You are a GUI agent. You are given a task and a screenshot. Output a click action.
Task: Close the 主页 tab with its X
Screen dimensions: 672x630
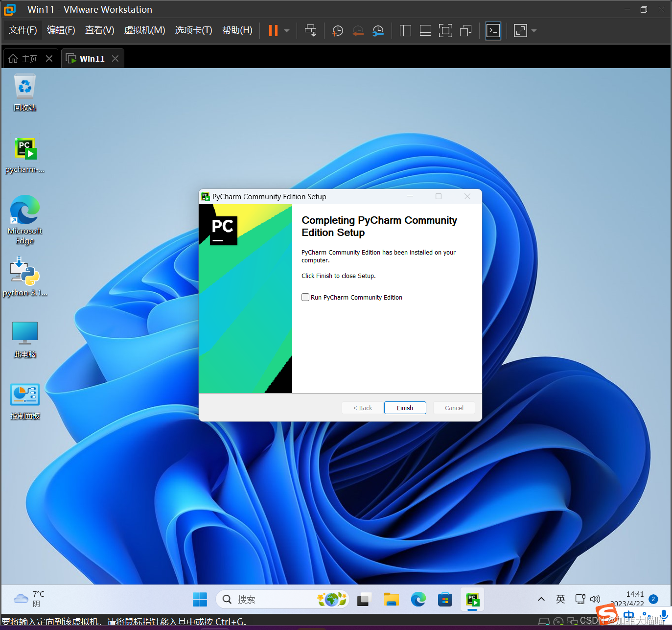[x=49, y=59]
